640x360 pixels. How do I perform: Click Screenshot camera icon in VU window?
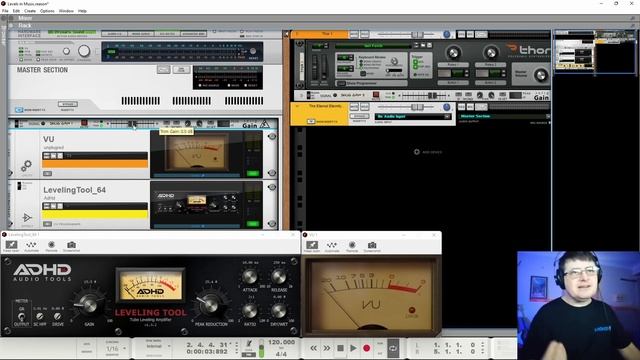tap(372, 246)
